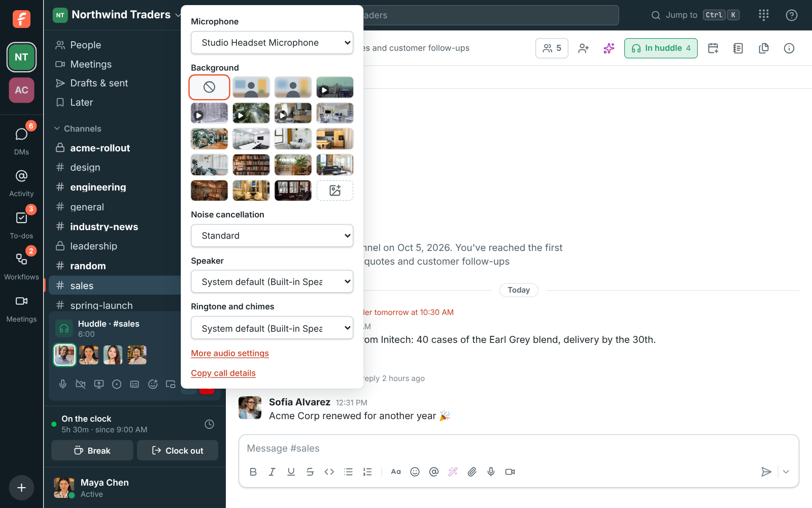Open the Speaker device dropdown
The image size is (812, 508).
click(x=272, y=282)
